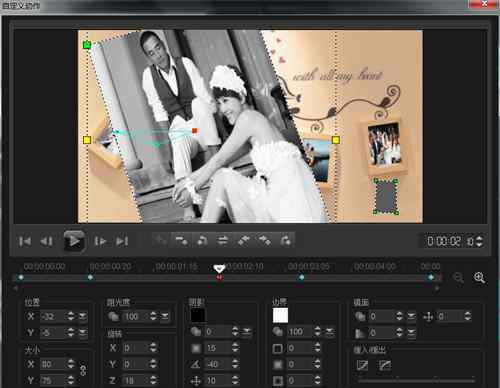Open the mirror fade-out ease dropdown

[x=411, y=332]
